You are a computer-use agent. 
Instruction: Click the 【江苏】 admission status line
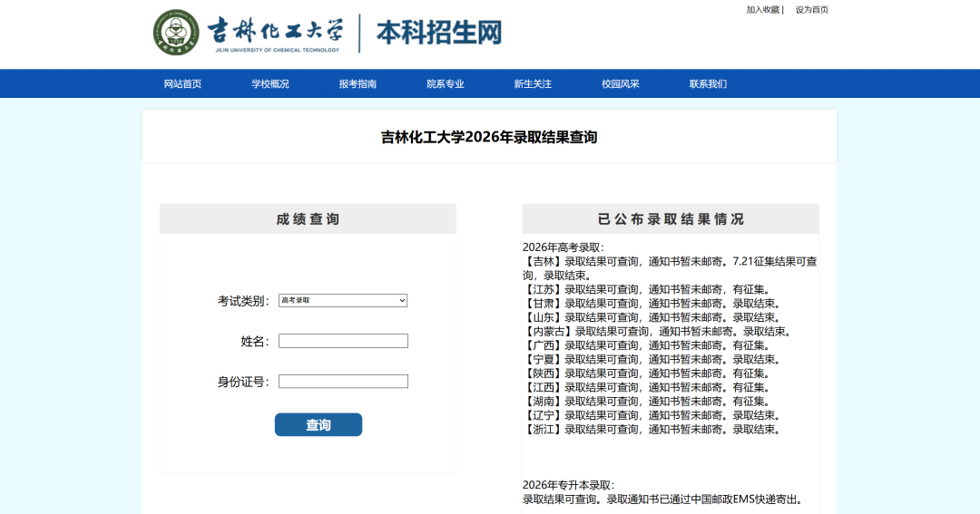pyautogui.click(x=649, y=290)
